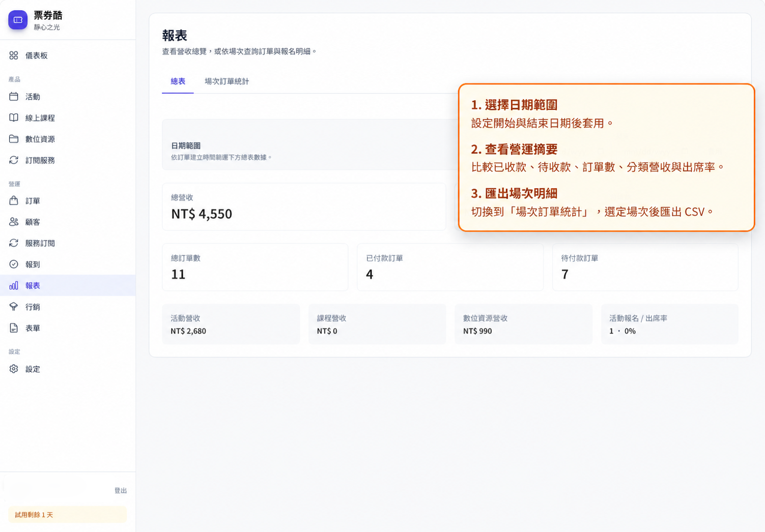Open the 設定 gear icon
The width and height of the screenshot is (765, 532).
14,369
